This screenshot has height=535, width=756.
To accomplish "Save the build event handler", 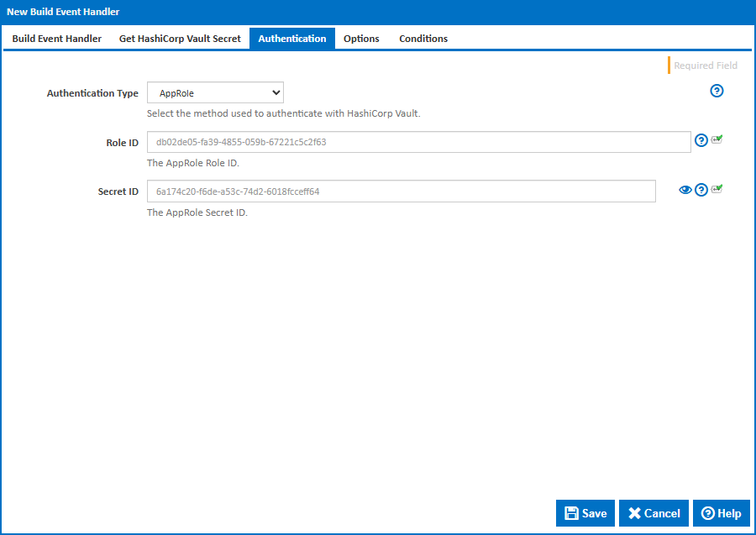I will (585, 513).
